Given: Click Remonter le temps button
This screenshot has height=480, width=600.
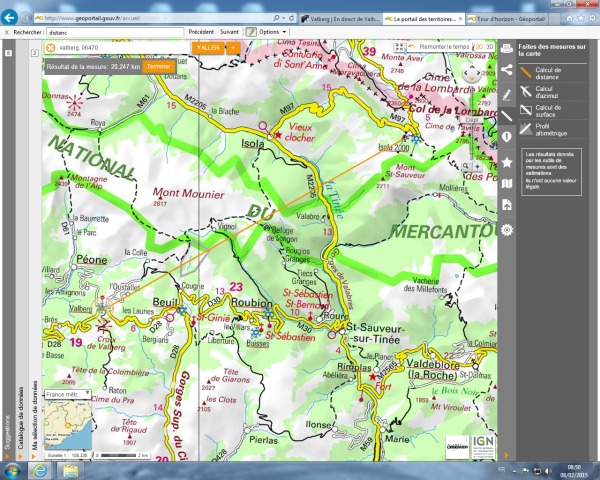Looking at the screenshot, I should pyautogui.click(x=439, y=47).
